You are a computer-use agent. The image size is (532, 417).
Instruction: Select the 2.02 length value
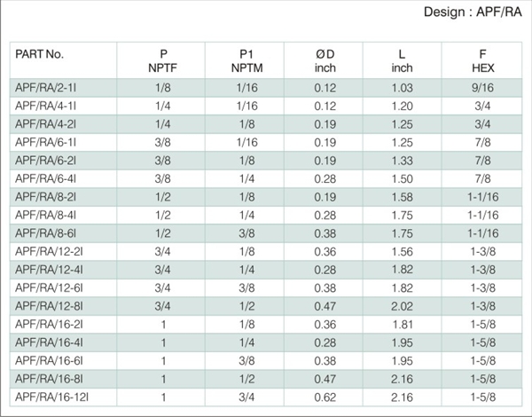(402, 306)
